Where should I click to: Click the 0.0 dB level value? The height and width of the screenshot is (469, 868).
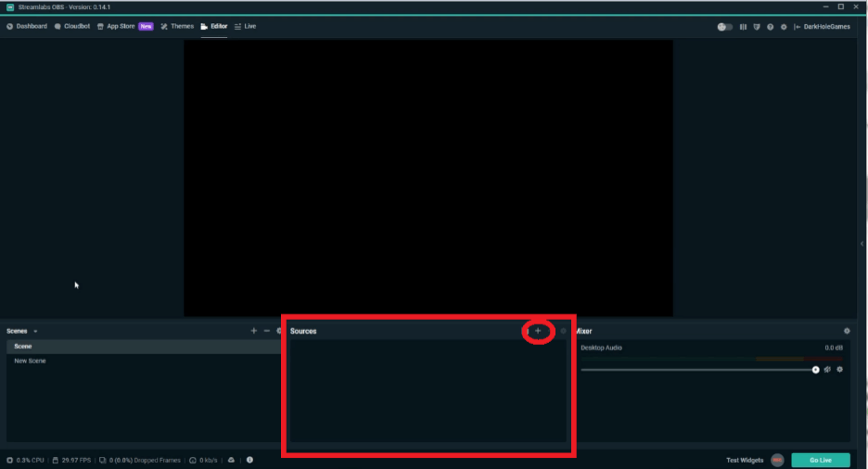[834, 348]
